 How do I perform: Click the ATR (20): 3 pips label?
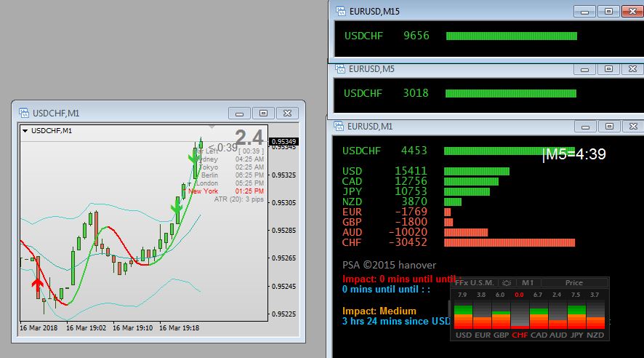click(x=239, y=199)
